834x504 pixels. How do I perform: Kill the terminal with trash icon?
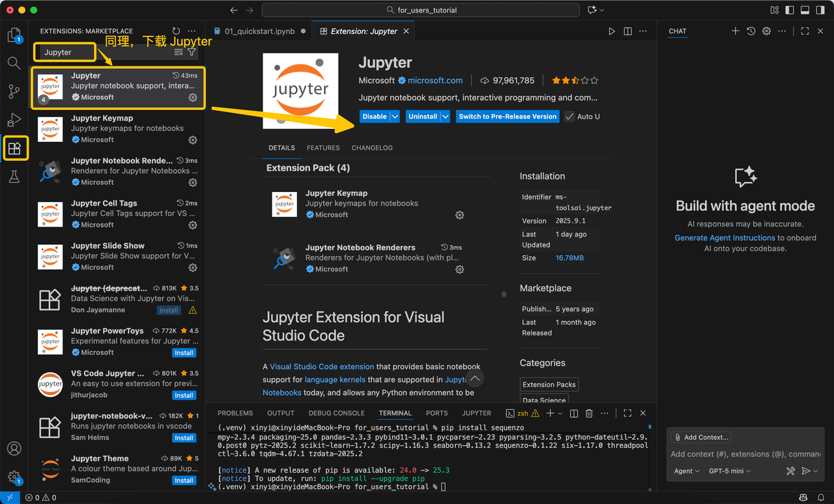[589, 413]
